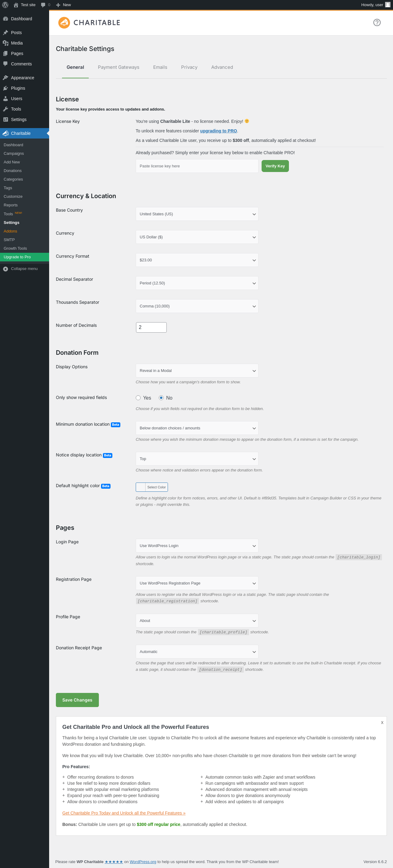Open the Media icon in sidebar
This screenshot has width=393, height=868.
(6, 43)
